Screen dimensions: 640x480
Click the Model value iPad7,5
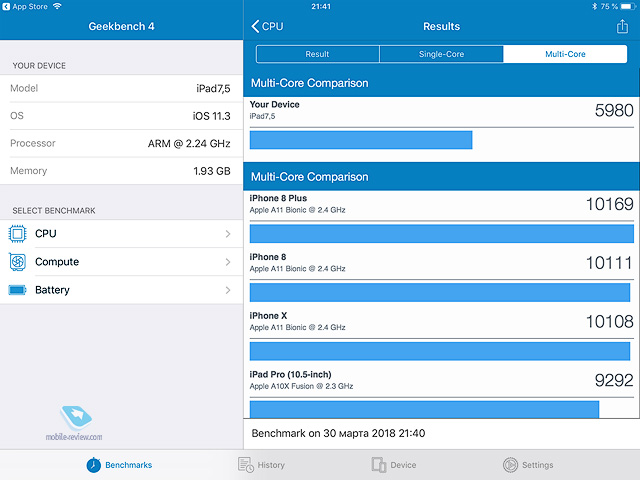point(213,89)
